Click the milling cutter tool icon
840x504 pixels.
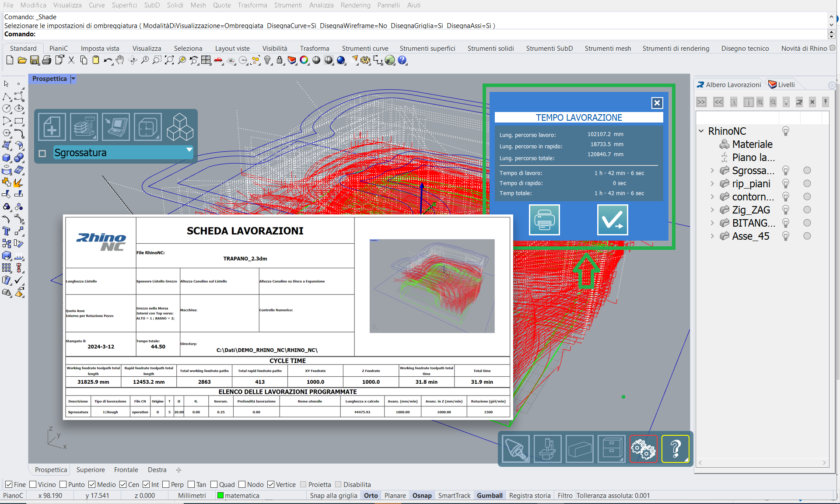(516, 449)
